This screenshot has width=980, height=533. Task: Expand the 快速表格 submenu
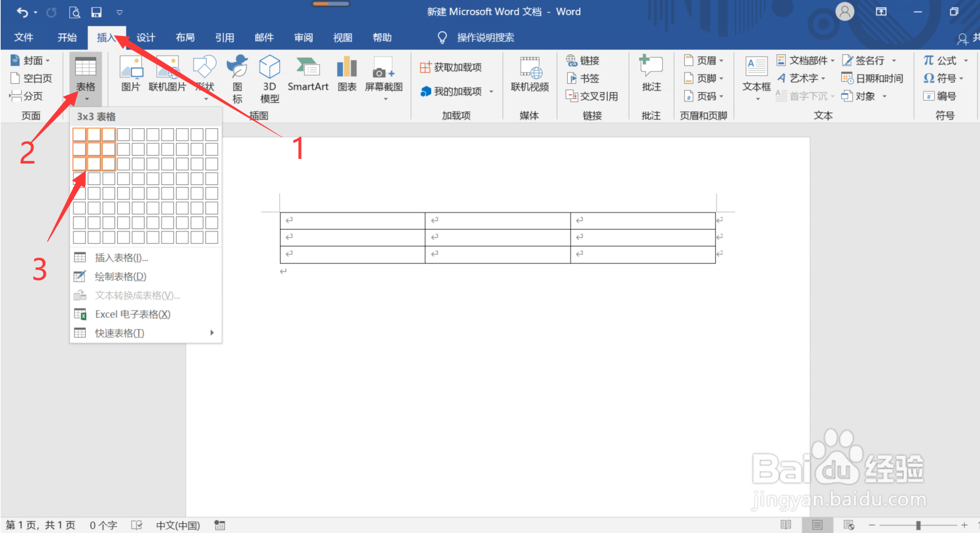coord(118,332)
